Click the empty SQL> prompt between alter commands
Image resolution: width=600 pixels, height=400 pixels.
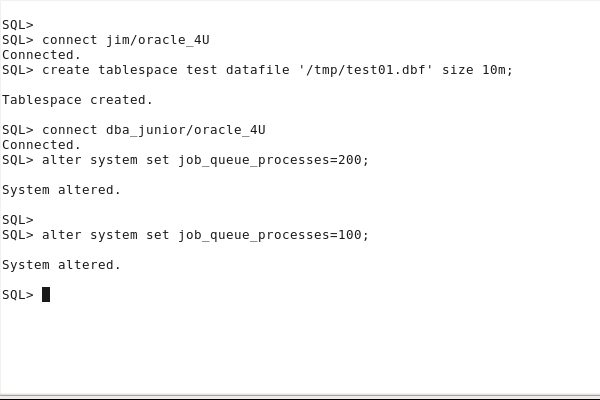(x=17, y=220)
